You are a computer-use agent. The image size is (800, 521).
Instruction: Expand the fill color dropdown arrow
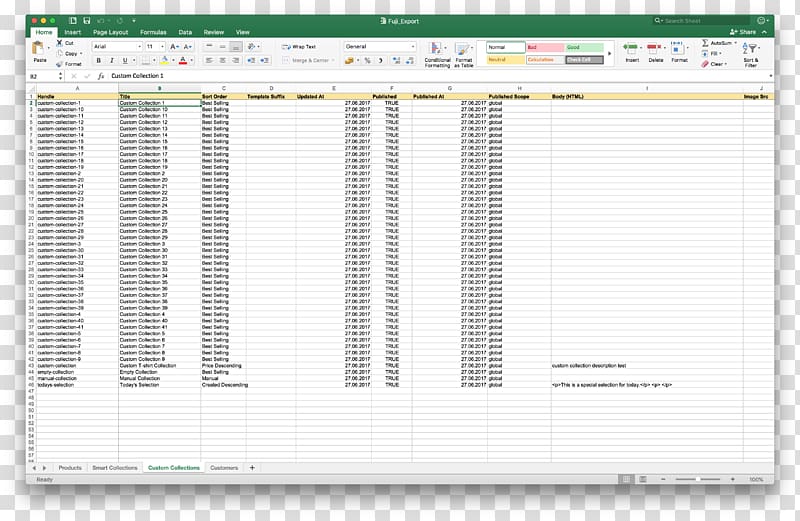click(x=173, y=60)
